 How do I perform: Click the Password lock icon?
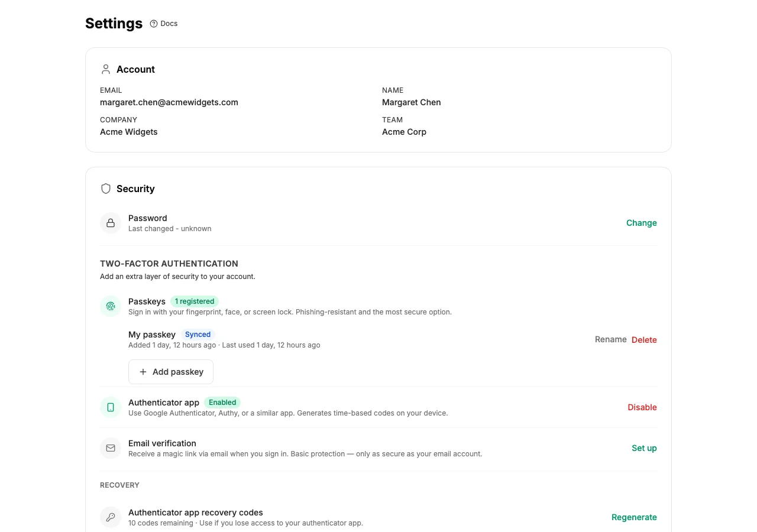pos(111,223)
